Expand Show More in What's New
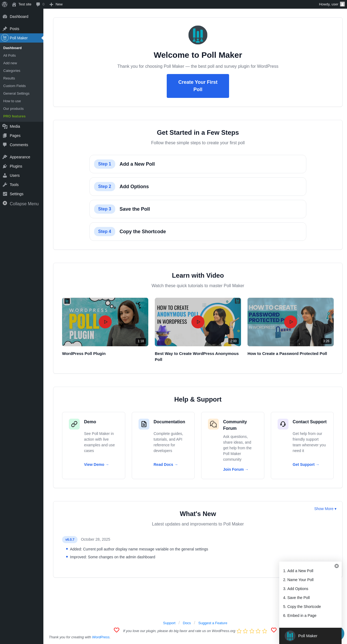The height and width of the screenshot is (644, 347). 325,509
